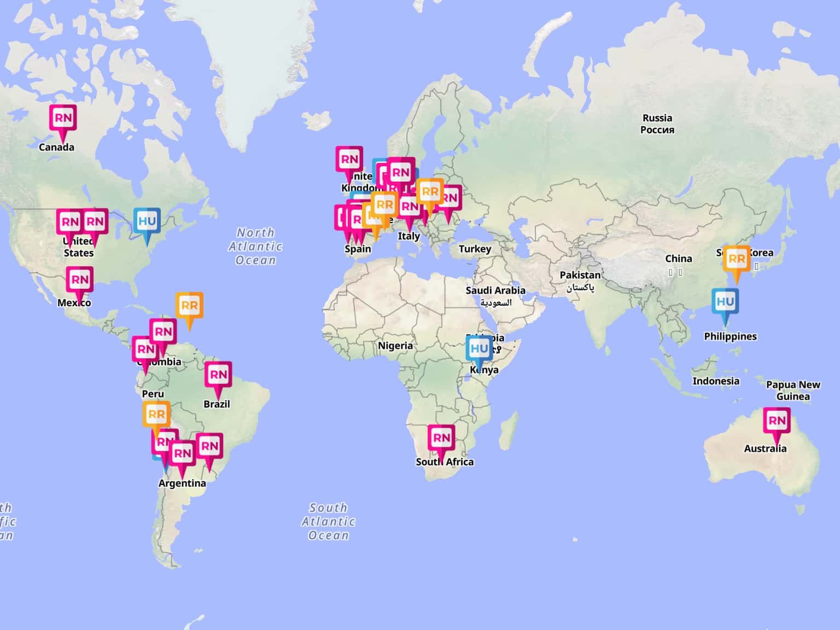Image resolution: width=840 pixels, height=630 pixels.
Task: Select the orange RR marker in eastern Europe
Action: (x=430, y=192)
